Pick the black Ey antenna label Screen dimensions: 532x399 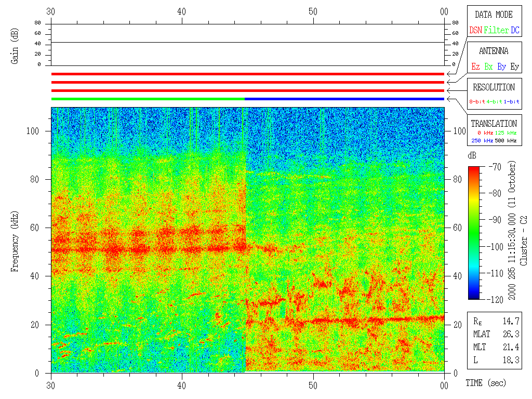pyautogui.click(x=514, y=66)
